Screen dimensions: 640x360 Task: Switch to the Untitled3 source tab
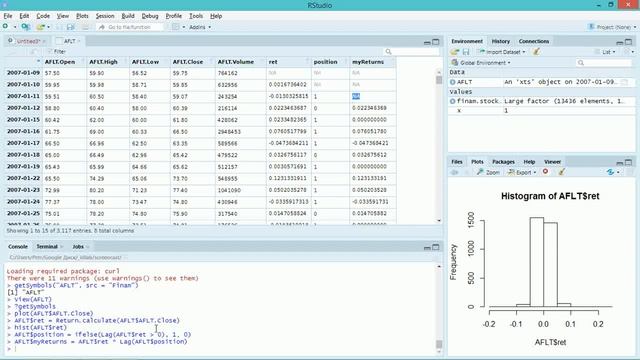pyautogui.click(x=28, y=41)
